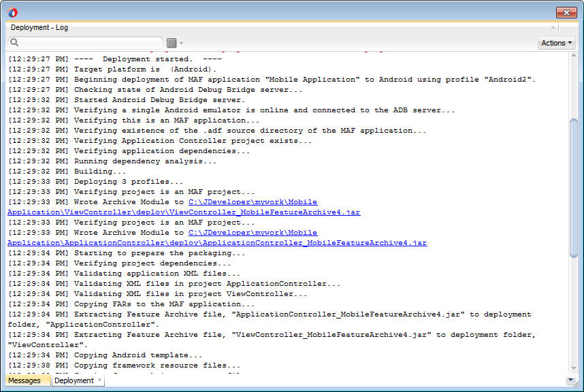This screenshot has height=392, width=584.
Task: Click the vertical scrollbar thumb
Action: [x=574, y=188]
